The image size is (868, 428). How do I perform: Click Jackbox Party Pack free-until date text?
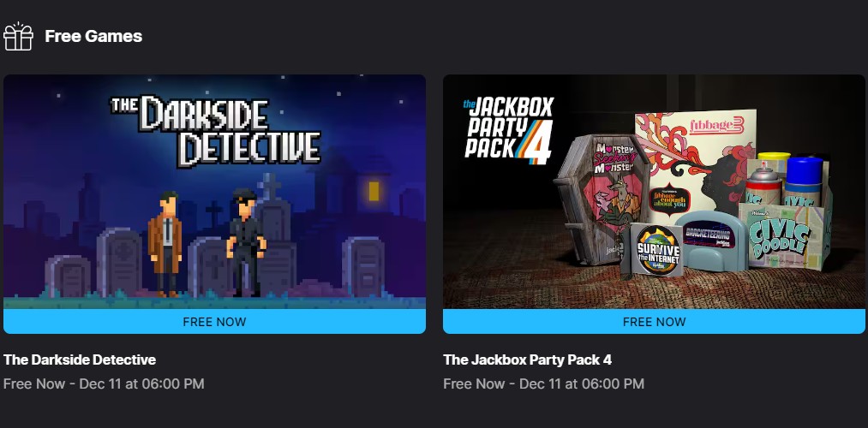(543, 383)
